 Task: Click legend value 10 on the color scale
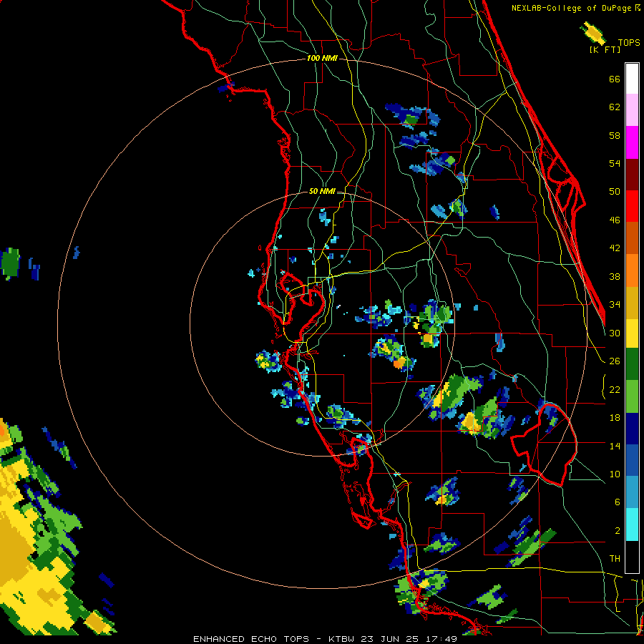[615, 474]
